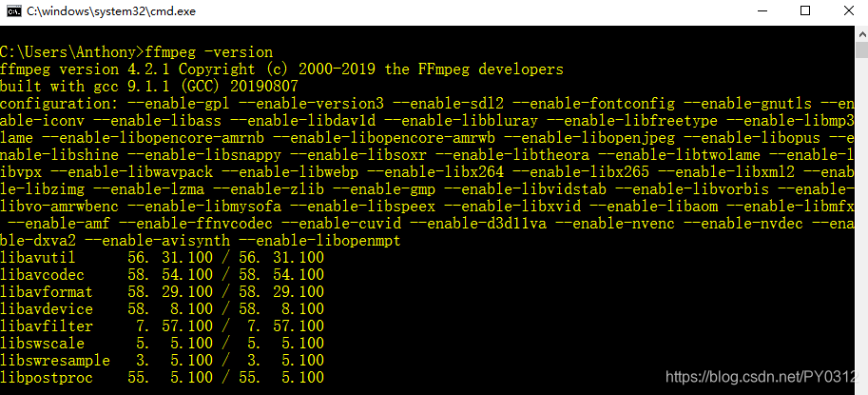Click the 'libavdevice' library name

tap(47, 309)
